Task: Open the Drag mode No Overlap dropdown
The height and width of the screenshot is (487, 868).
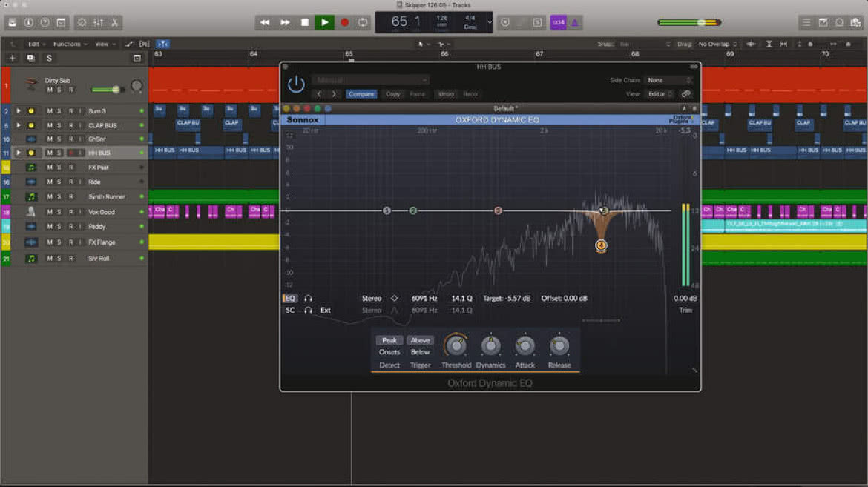Action: 717,44
